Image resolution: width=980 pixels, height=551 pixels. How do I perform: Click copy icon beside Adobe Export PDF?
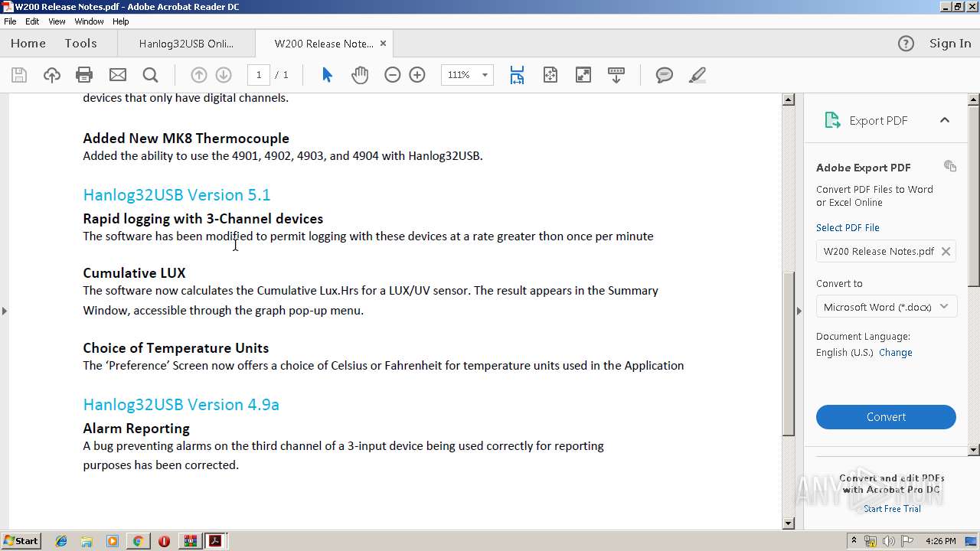coord(950,166)
